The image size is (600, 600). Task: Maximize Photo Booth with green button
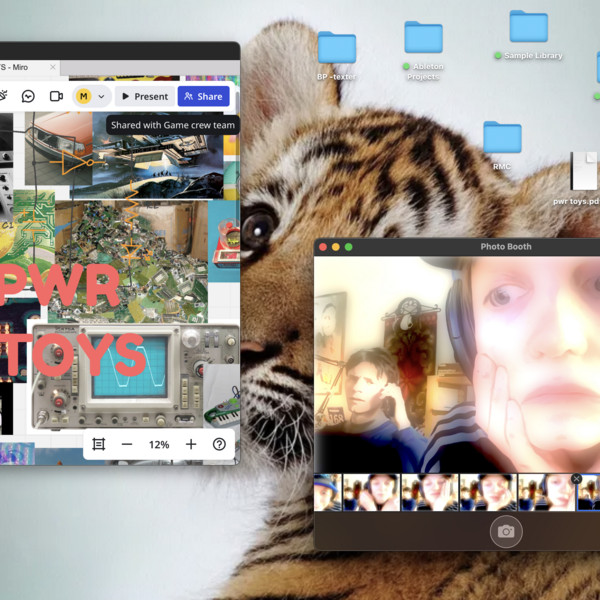click(x=349, y=247)
